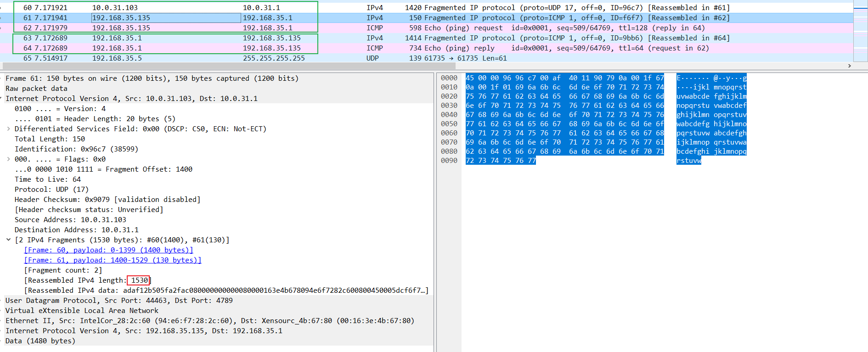Select the Header Checksum: 0x9079 field

(107, 200)
